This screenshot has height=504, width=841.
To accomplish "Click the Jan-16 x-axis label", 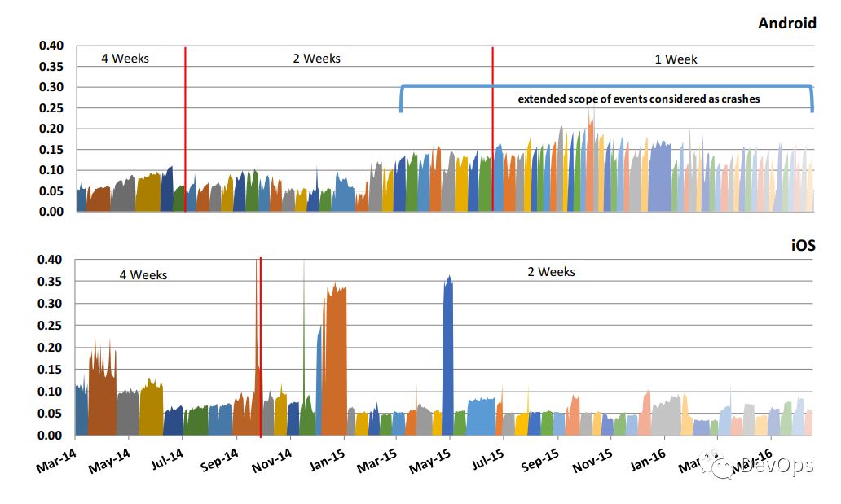I will [x=649, y=461].
